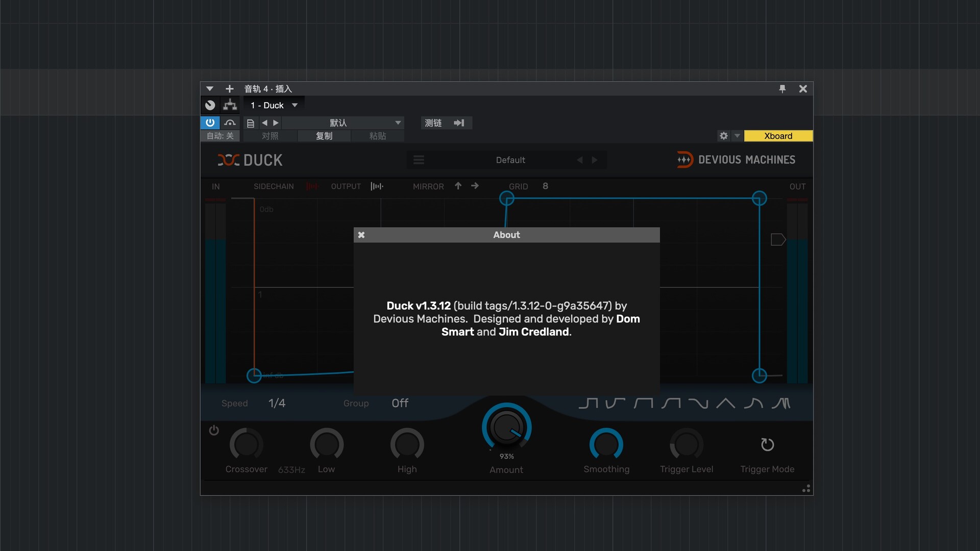Toggle the crossover band power button
Viewport: 980px width, 551px height.
[214, 430]
